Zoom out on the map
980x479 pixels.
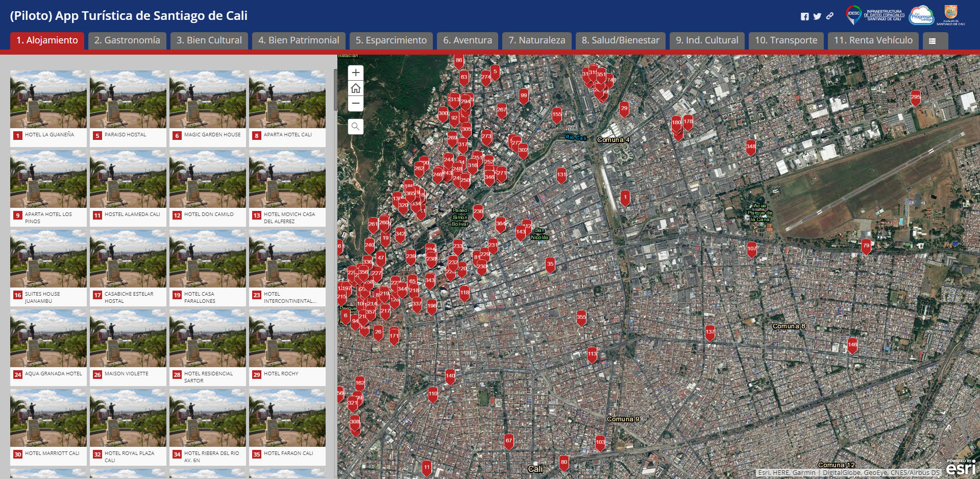click(356, 104)
